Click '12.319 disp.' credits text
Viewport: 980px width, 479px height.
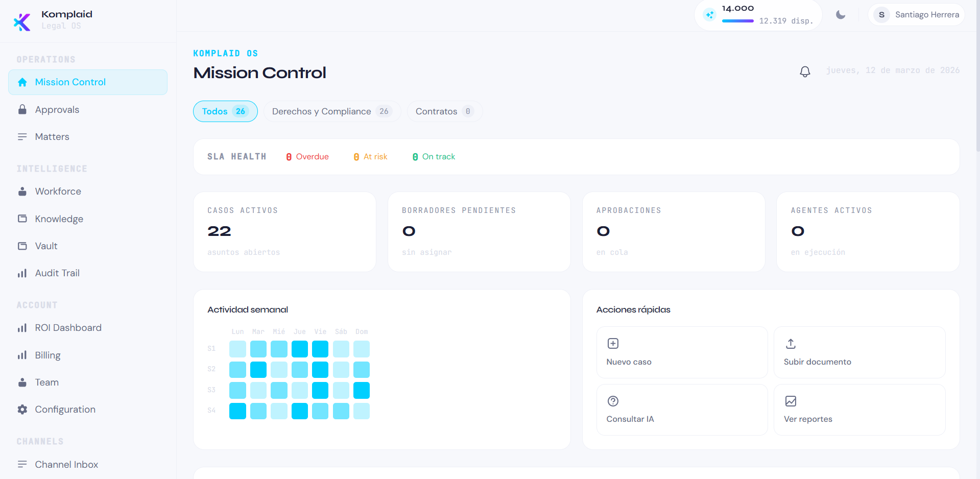click(786, 21)
